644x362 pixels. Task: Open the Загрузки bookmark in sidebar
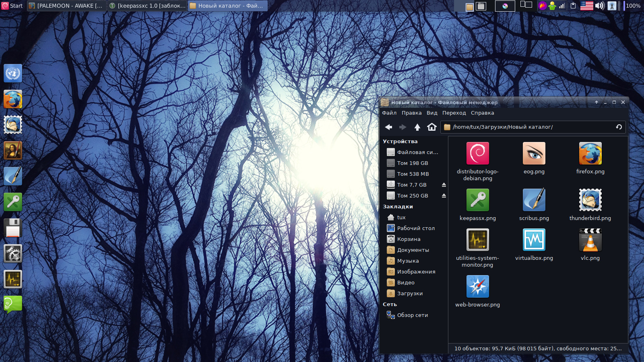click(x=410, y=294)
